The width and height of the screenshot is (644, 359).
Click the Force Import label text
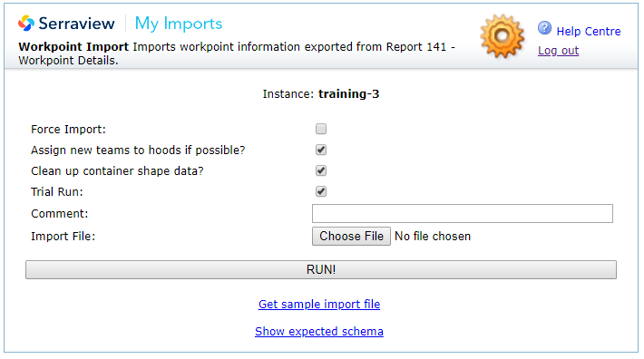(x=68, y=130)
